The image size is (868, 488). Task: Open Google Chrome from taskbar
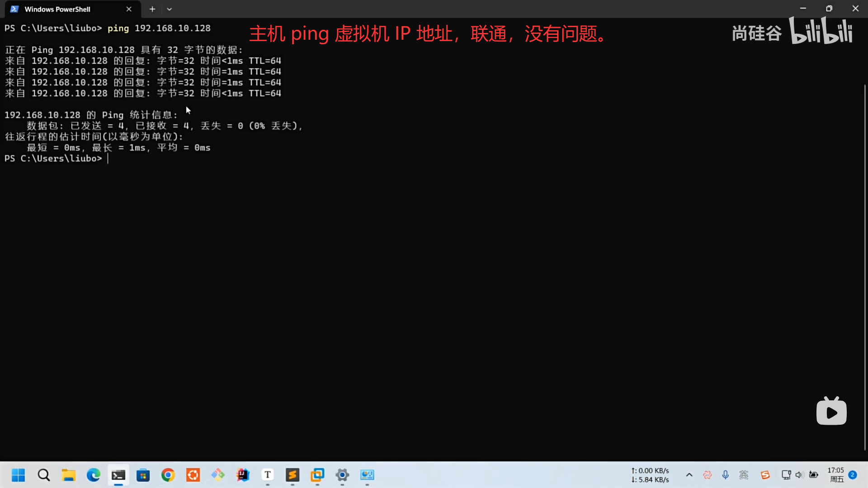(168, 475)
